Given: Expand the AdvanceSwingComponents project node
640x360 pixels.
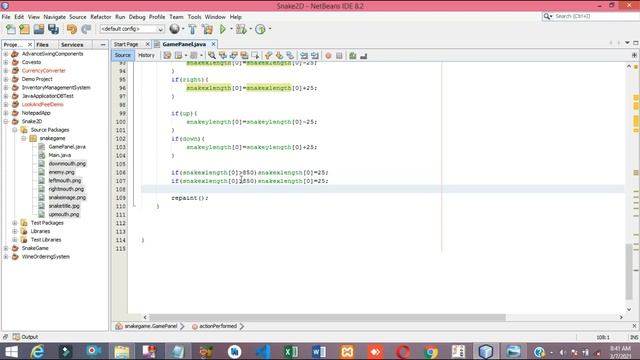Looking at the screenshot, I should click(x=6, y=54).
